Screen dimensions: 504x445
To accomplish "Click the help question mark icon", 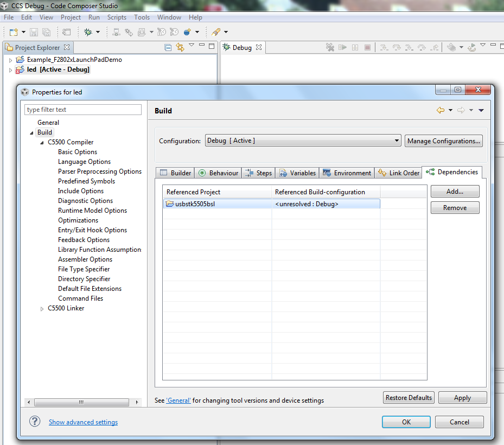I will (x=35, y=421).
